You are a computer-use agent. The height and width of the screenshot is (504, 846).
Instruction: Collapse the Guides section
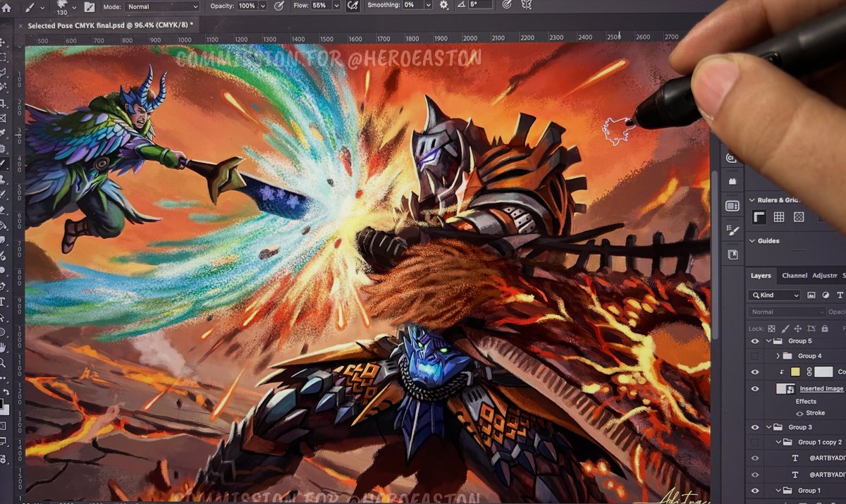point(752,241)
